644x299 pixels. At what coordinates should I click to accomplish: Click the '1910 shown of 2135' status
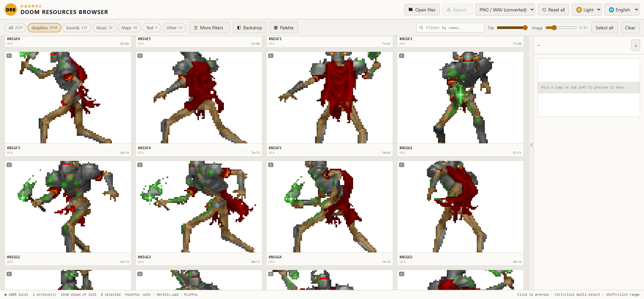(78, 294)
